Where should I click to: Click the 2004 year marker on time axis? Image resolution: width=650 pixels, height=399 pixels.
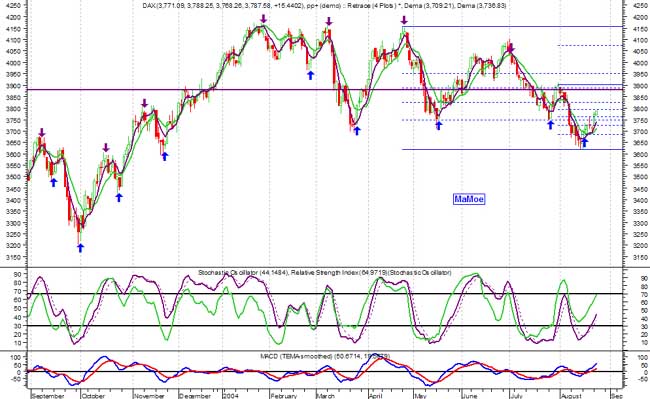231,396
